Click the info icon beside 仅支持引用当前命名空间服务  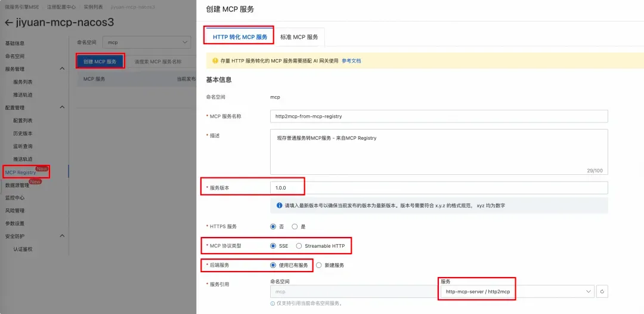[x=273, y=304]
